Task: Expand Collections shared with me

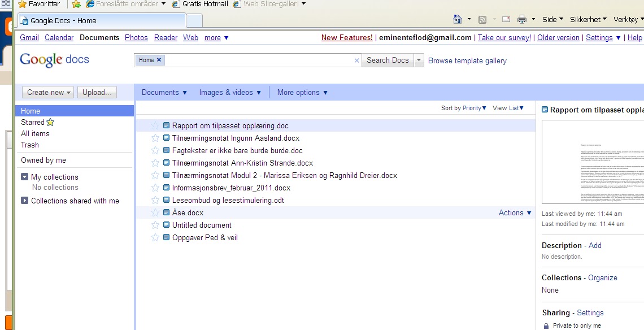Action: [25, 201]
